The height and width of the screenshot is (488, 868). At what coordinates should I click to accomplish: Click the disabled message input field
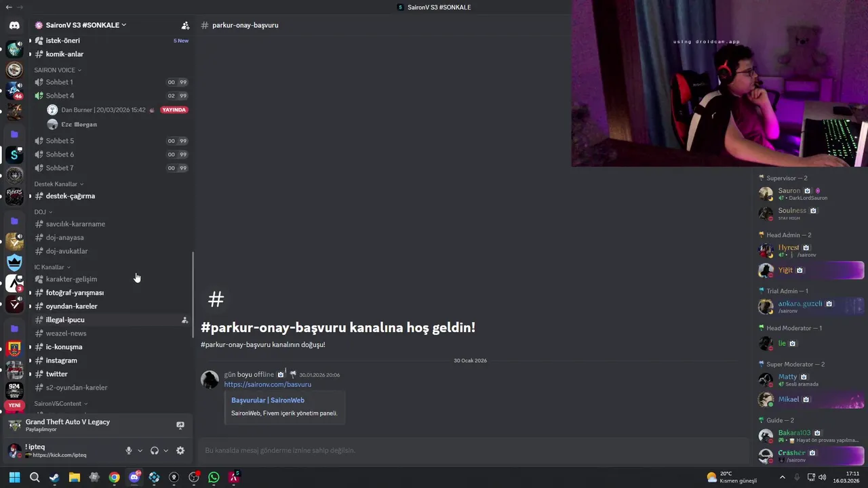pyautogui.click(x=473, y=451)
